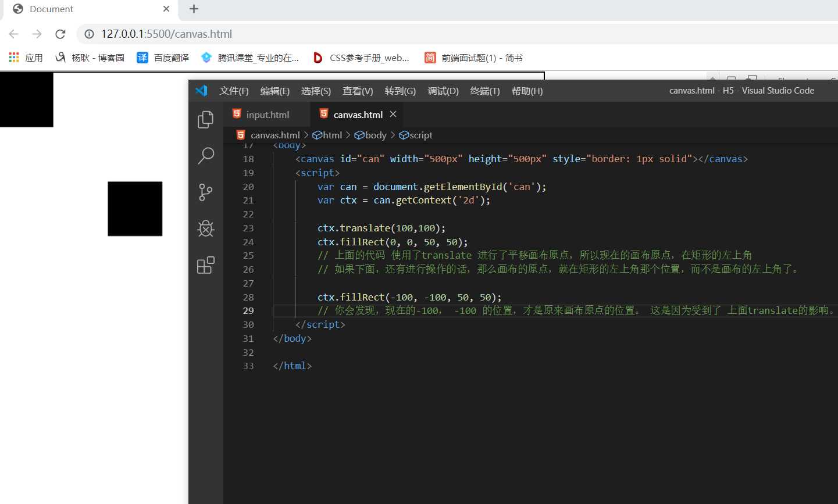Click the getElementById('can') code line
Viewport: 838px width, 504px height.
432,187
